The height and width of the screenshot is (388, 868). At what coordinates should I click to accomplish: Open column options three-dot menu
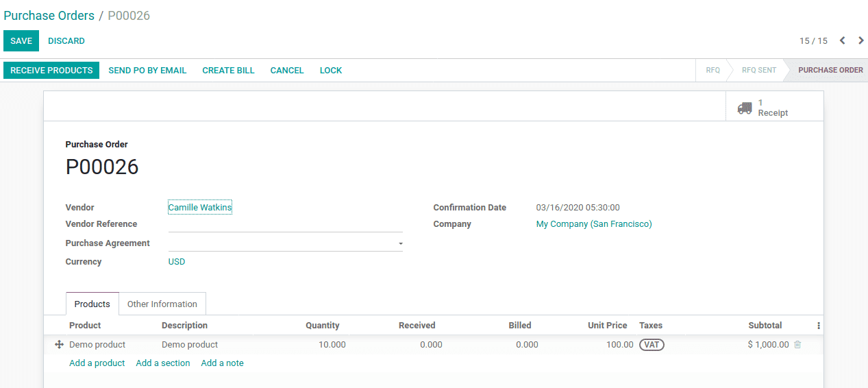pos(818,326)
